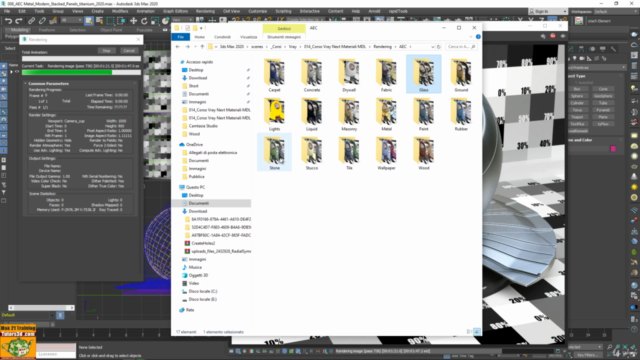Viewport: 640px width, 360px height.
Task: Click the magenta object color swatch
Action: [613, 149]
